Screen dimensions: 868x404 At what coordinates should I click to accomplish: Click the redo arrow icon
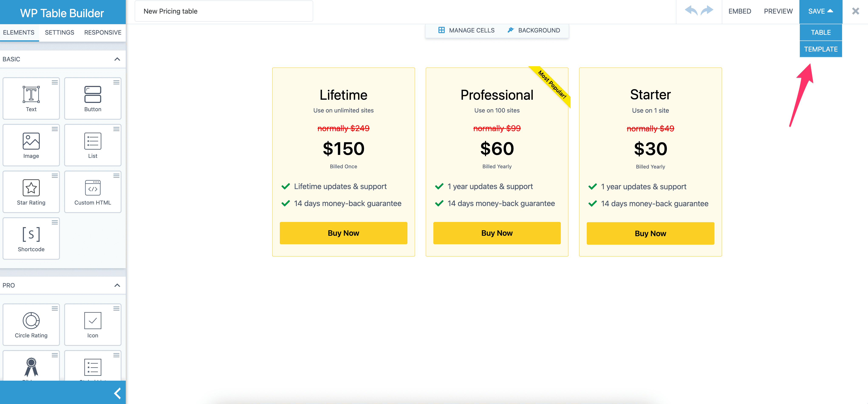pos(707,11)
